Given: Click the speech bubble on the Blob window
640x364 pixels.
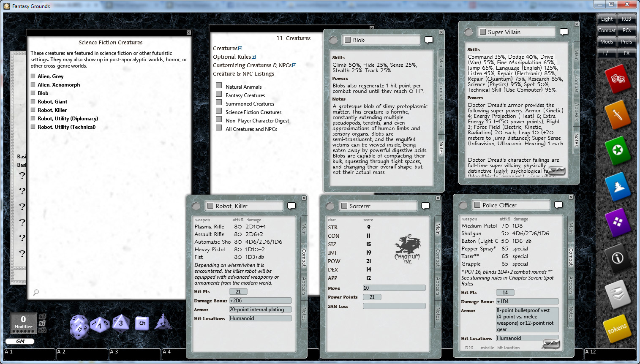Looking at the screenshot, I should [x=429, y=40].
